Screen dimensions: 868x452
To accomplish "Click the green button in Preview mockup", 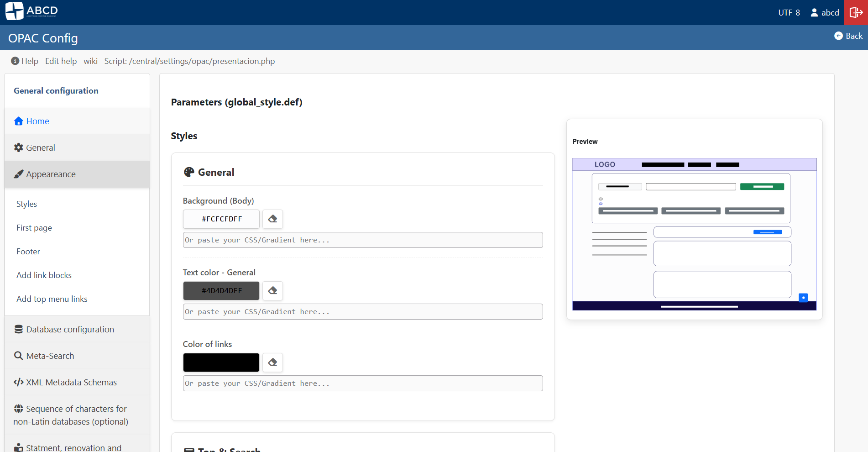I will [x=762, y=187].
